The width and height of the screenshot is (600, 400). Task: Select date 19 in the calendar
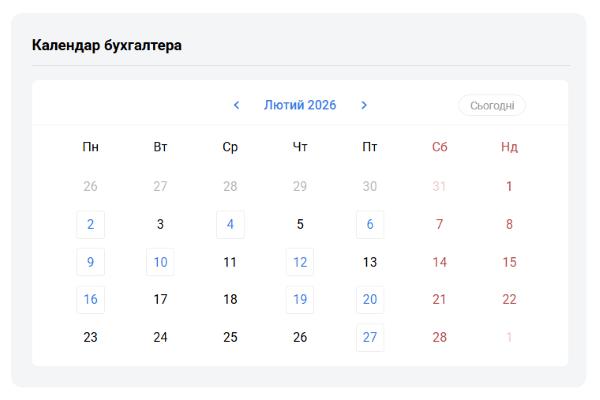[300, 299]
